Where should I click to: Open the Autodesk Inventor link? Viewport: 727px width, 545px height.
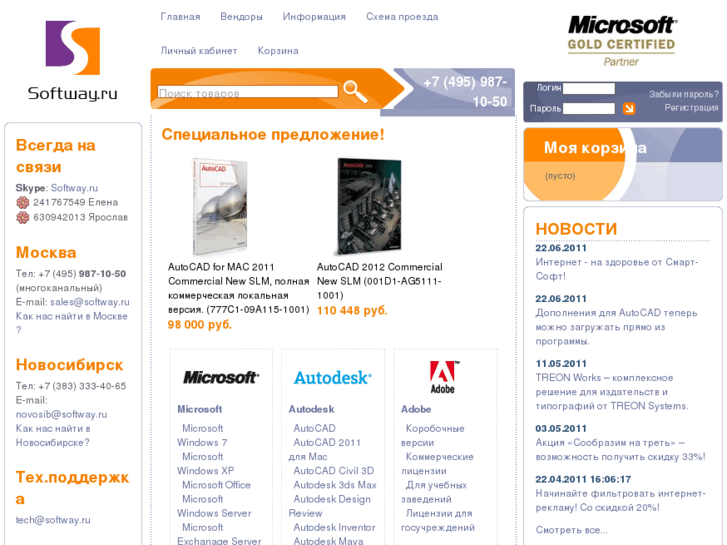334,527
